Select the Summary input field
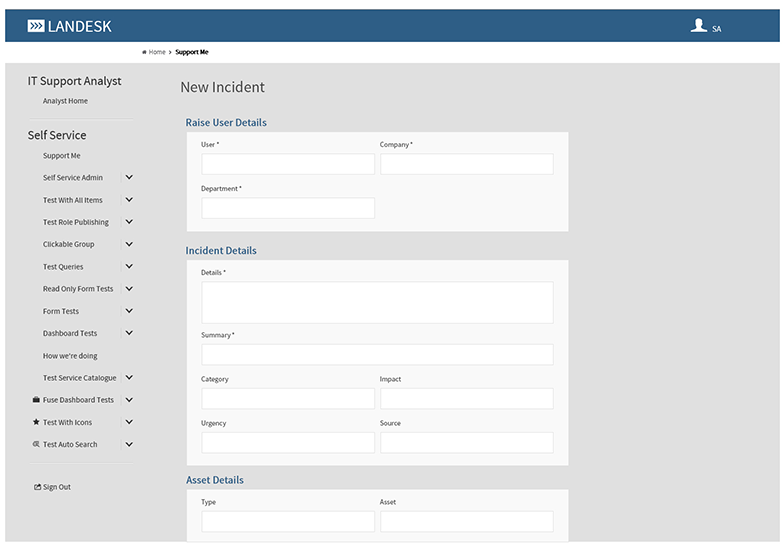The height and width of the screenshot is (557, 784). [x=377, y=355]
